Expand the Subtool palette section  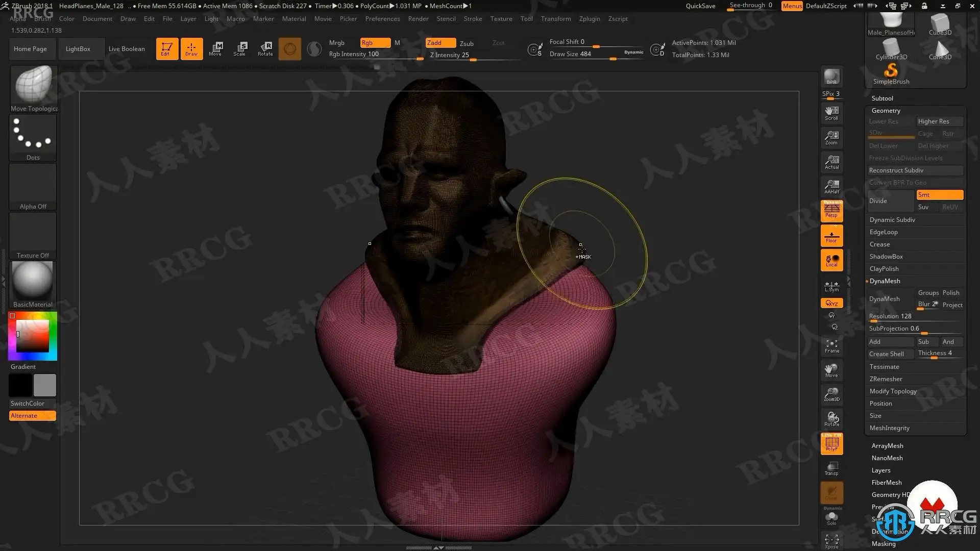pyautogui.click(x=882, y=98)
